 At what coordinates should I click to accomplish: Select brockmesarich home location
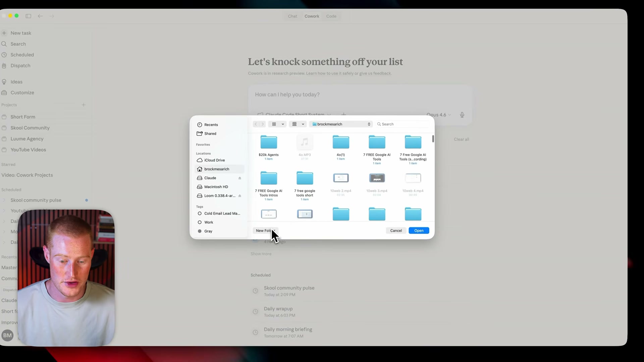(x=219, y=169)
